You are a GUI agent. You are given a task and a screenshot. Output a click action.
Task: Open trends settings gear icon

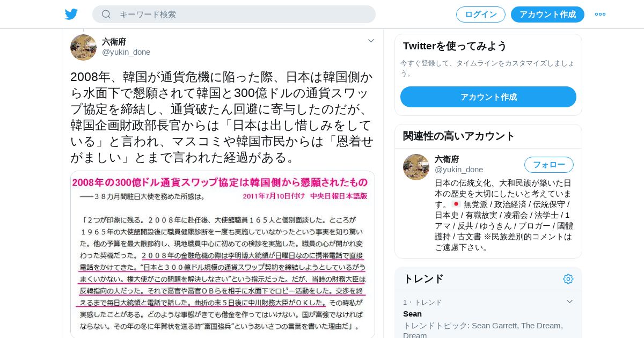[568, 279]
